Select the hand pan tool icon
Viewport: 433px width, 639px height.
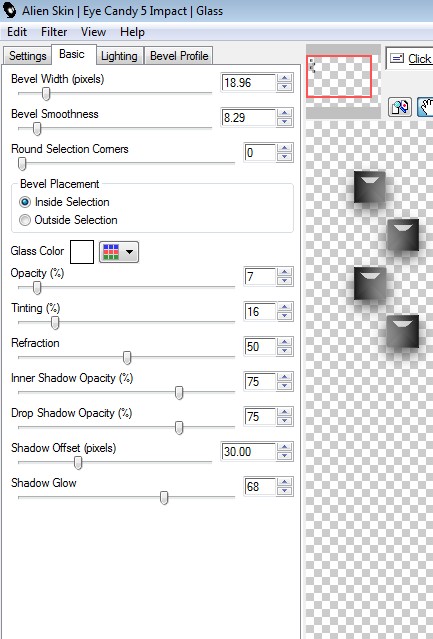(x=426, y=107)
